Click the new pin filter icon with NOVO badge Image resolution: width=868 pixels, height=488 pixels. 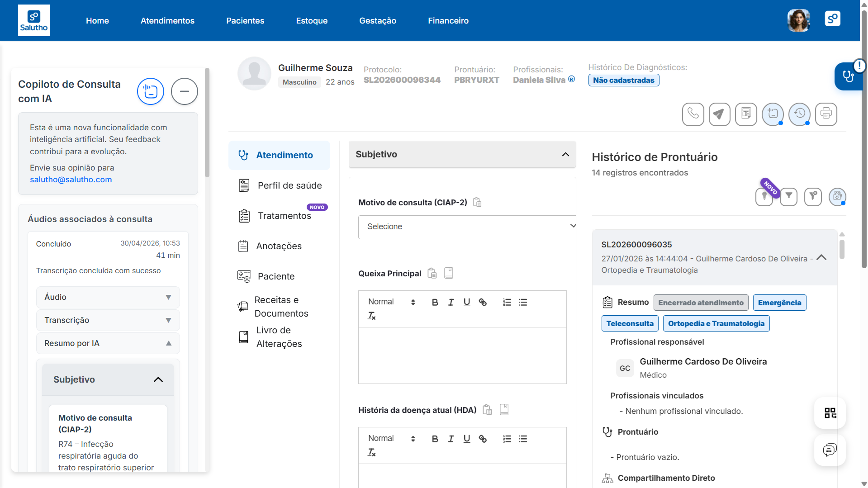point(764,197)
